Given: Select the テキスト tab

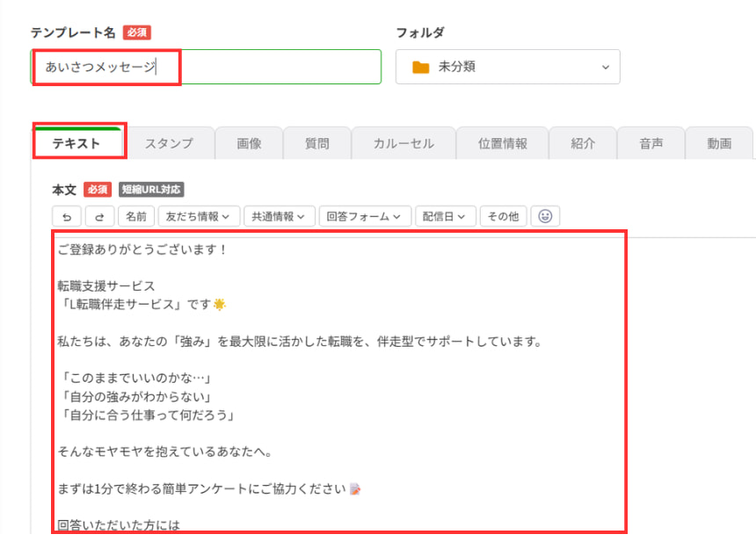Looking at the screenshot, I should click(x=76, y=143).
